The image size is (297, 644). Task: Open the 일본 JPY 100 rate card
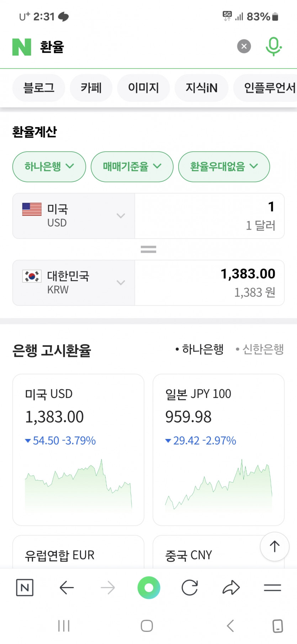[218, 449]
